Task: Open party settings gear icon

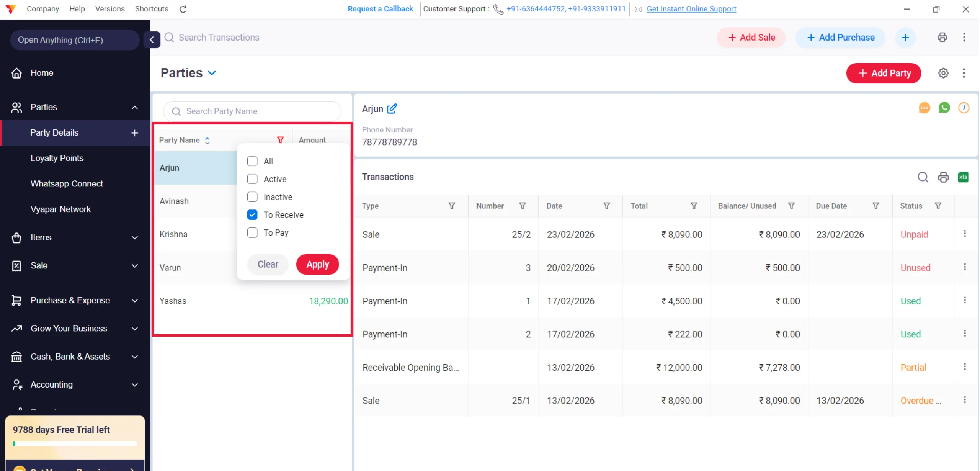Action: tap(943, 73)
